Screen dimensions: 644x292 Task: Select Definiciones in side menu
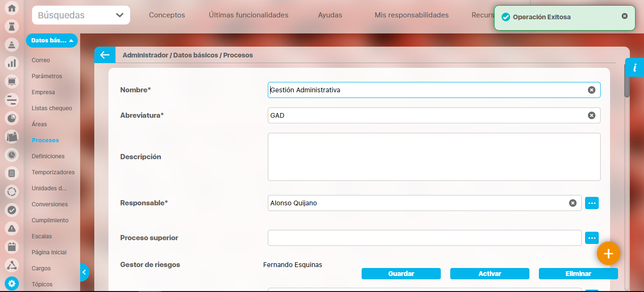point(48,156)
